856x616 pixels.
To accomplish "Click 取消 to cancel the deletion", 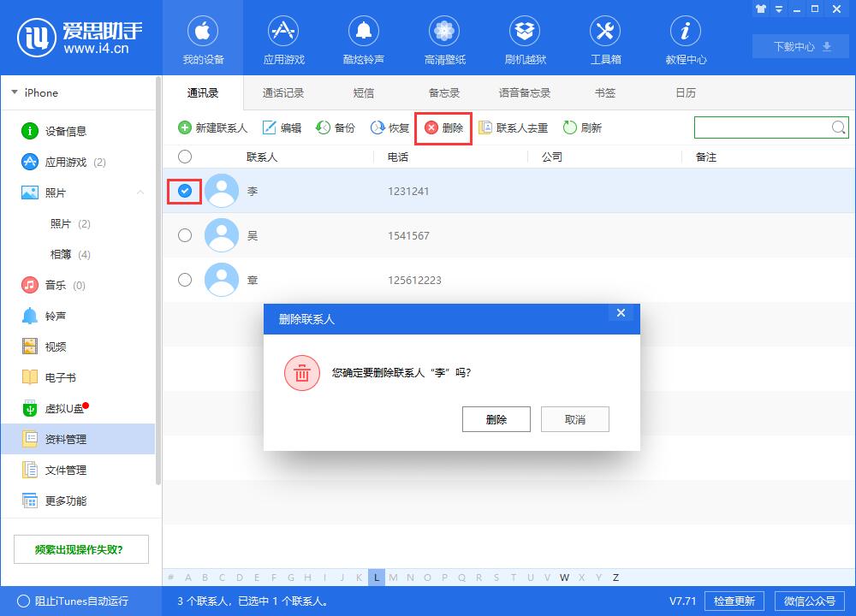I will (x=574, y=419).
